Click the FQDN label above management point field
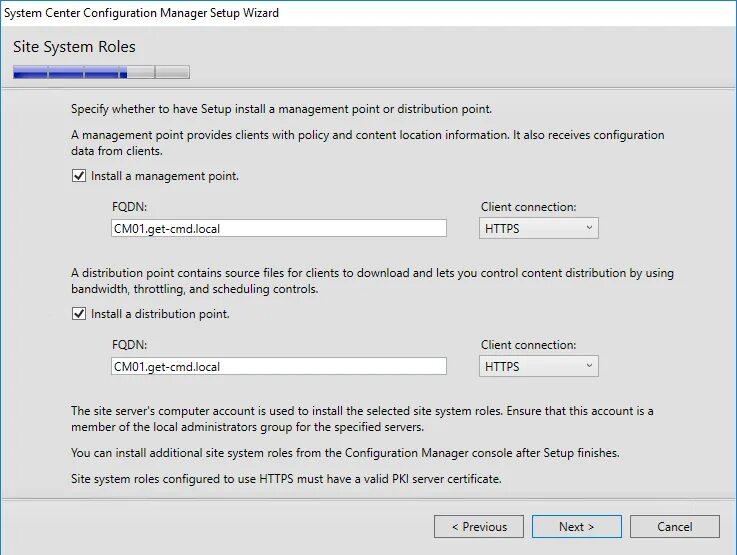This screenshot has height=555, width=737. (x=129, y=207)
